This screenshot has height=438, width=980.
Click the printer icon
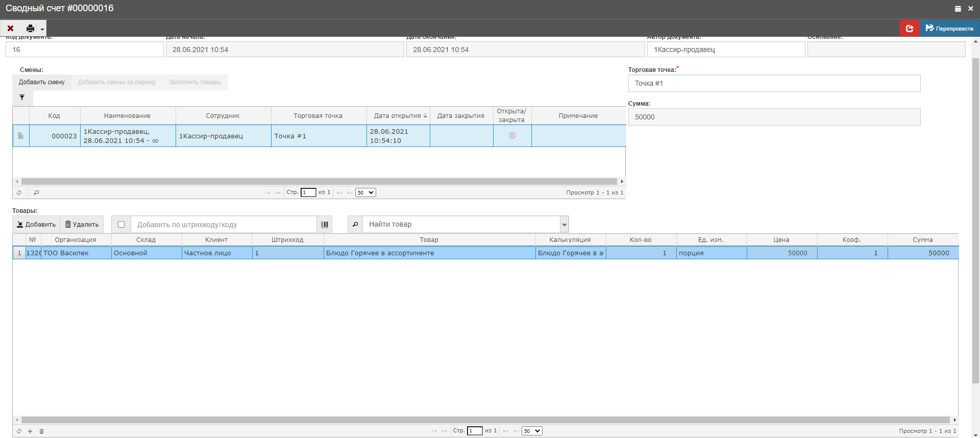30,29
